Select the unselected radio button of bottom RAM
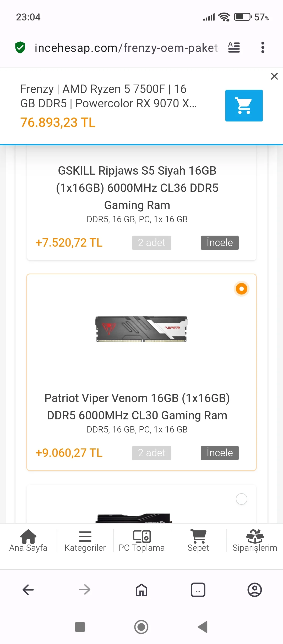The width and height of the screenshot is (283, 644). 241,499
